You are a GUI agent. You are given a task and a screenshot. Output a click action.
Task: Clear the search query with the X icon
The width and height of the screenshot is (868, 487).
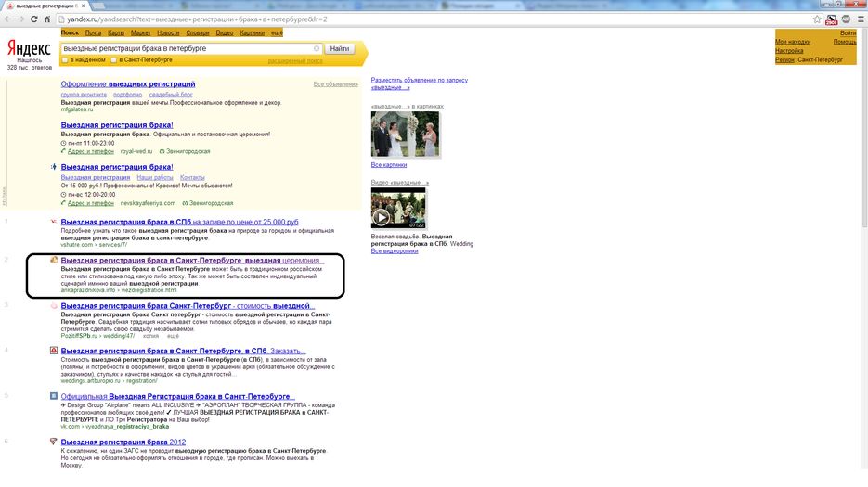[317, 48]
